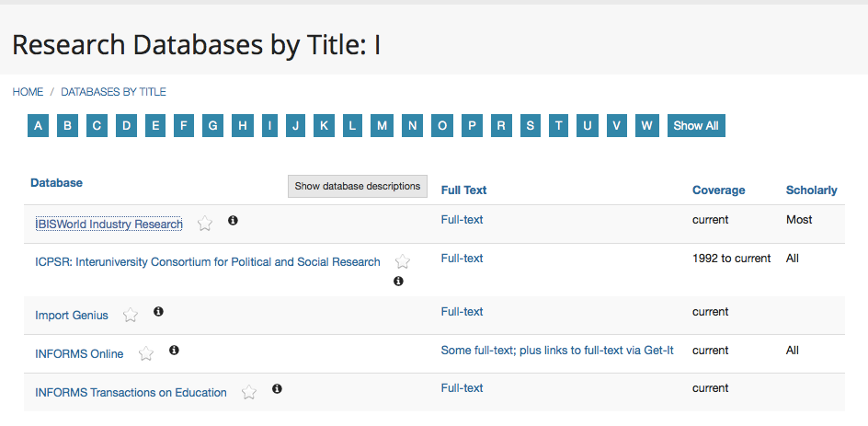Choose letter K filter
The image size is (868, 426).
click(x=324, y=126)
